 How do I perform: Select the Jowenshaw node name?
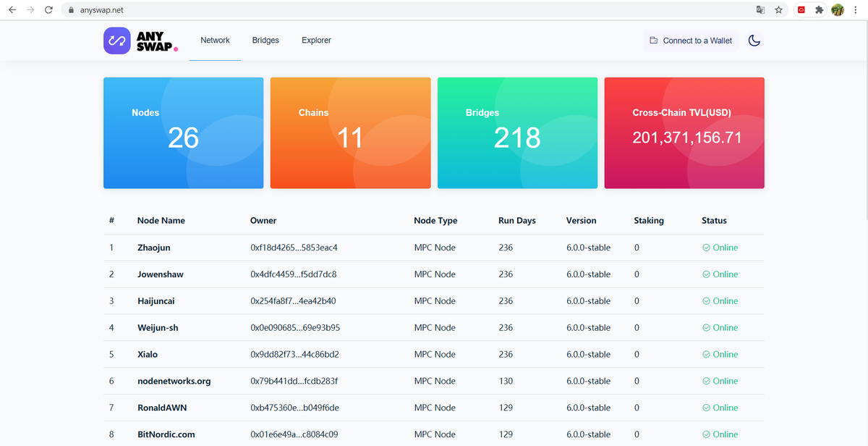(161, 274)
